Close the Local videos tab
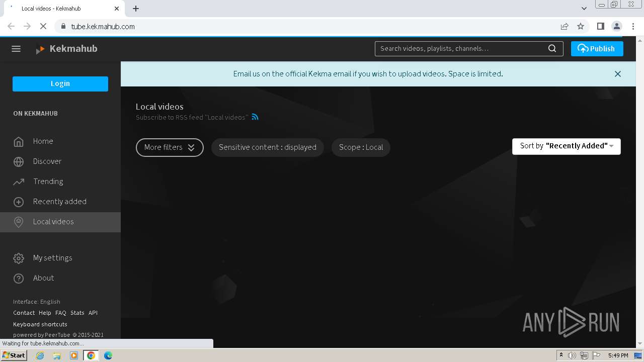Screen dimensions: 644x362 pos(117,9)
